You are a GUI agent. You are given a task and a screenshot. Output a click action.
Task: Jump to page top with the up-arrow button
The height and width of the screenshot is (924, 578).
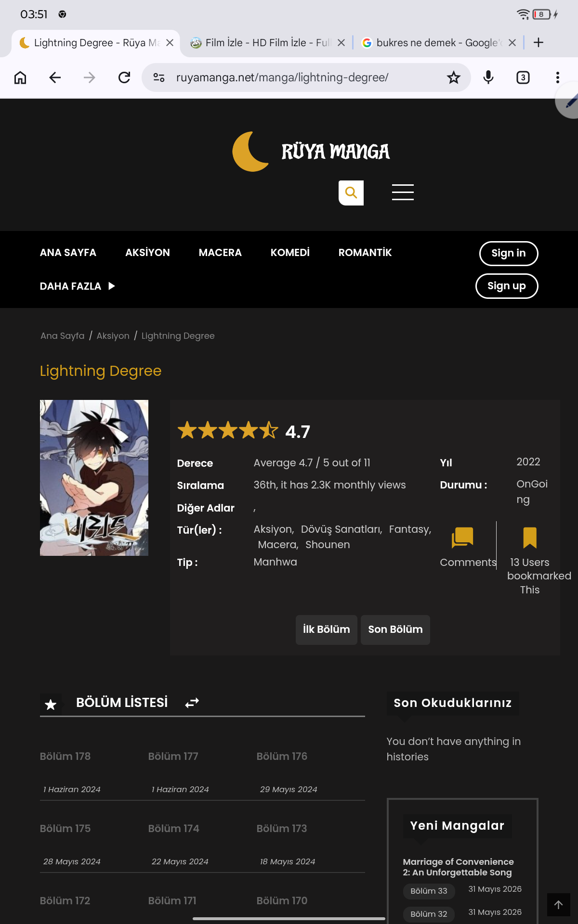pyautogui.click(x=559, y=905)
